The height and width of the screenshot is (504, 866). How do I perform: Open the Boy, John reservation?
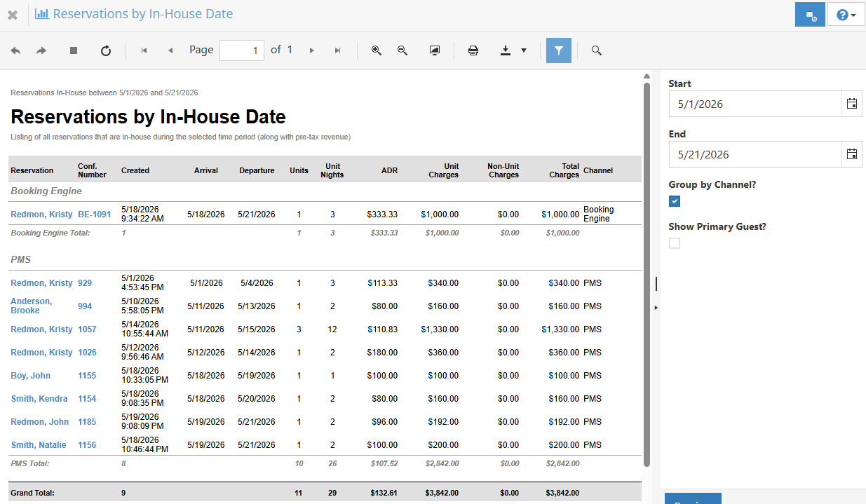point(31,376)
